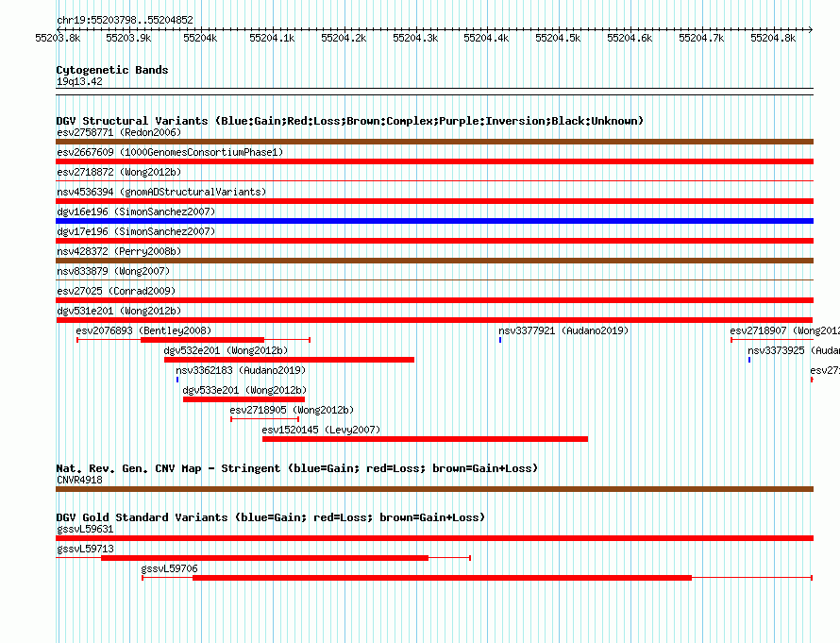The width and height of the screenshot is (840, 643).
Task: Click the gssvL59713 red variant bar
Action: pos(264,558)
